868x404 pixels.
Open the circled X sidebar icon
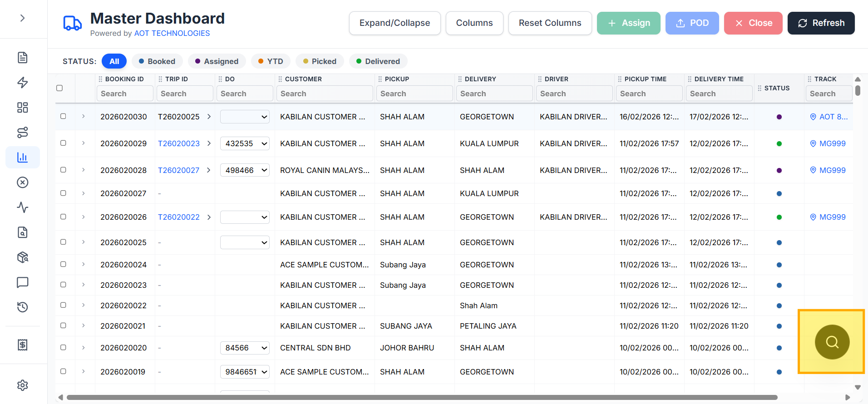(x=22, y=182)
